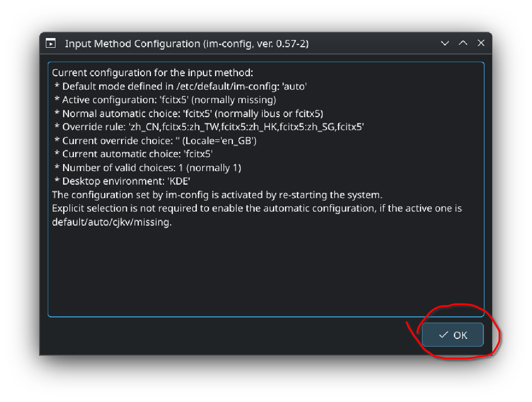Maximize the Input Method Configuration window
The width and height of the screenshot is (532, 402).
(463, 43)
